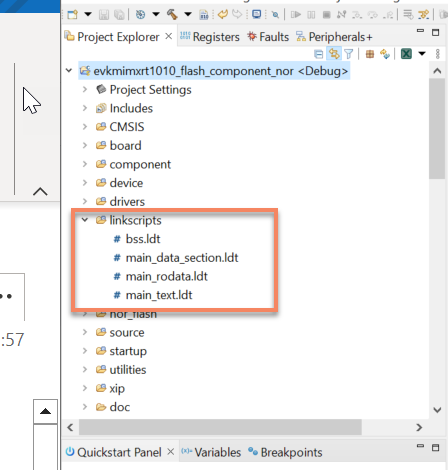The height and width of the screenshot is (470, 448).
Task: Click the New wizard toolbar icon
Action: tap(72, 15)
